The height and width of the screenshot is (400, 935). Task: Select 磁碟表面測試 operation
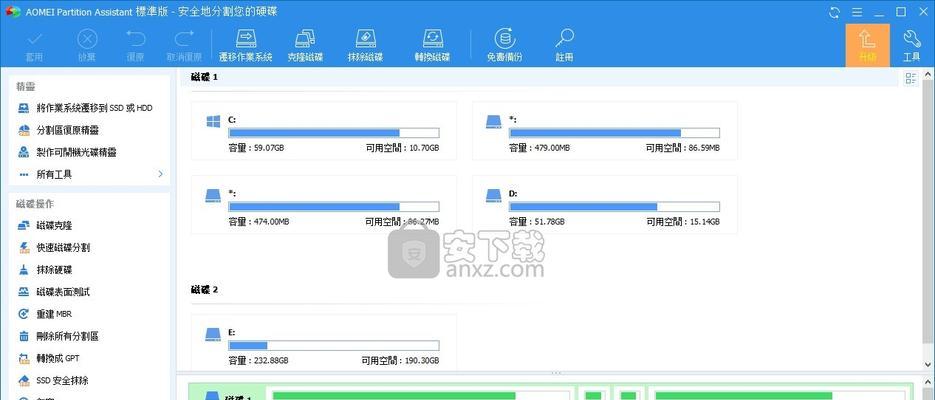coord(54,292)
